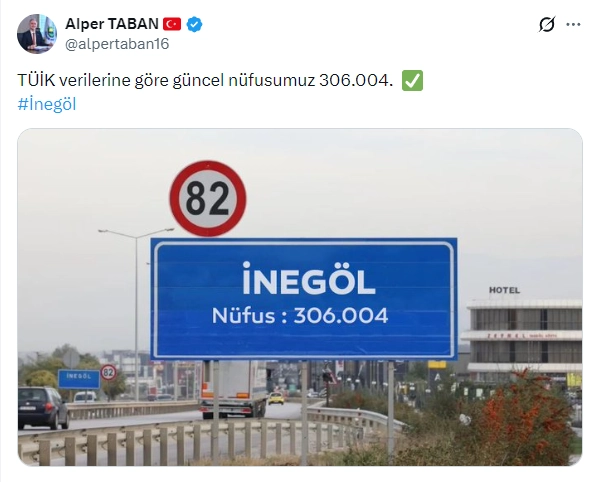593x482 pixels.
Task: Click the dark car on the road
Action: pyautogui.click(x=43, y=407)
